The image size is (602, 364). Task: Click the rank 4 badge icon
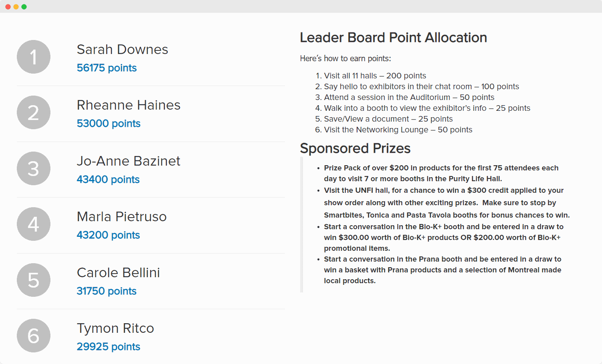[33, 224]
